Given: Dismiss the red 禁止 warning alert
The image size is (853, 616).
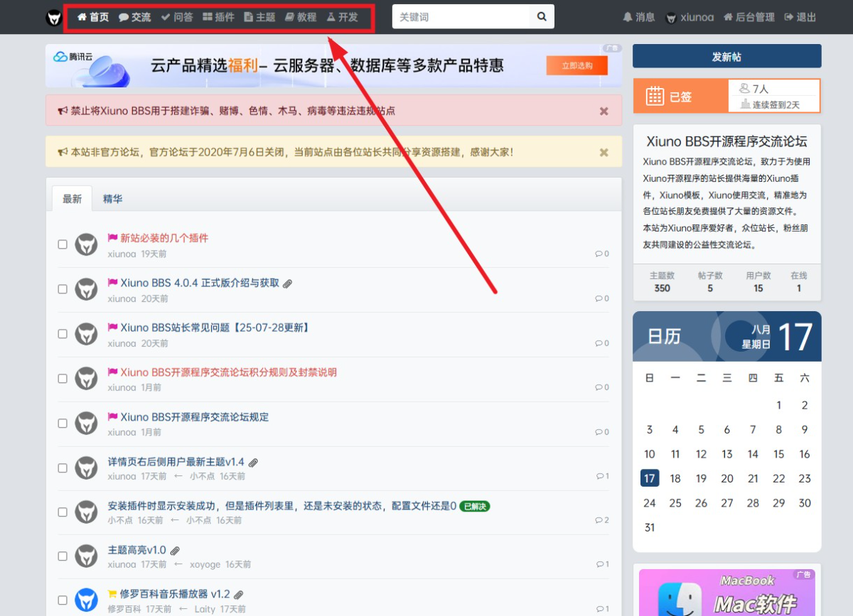Looking at the screenshot, I should point(603,111).
